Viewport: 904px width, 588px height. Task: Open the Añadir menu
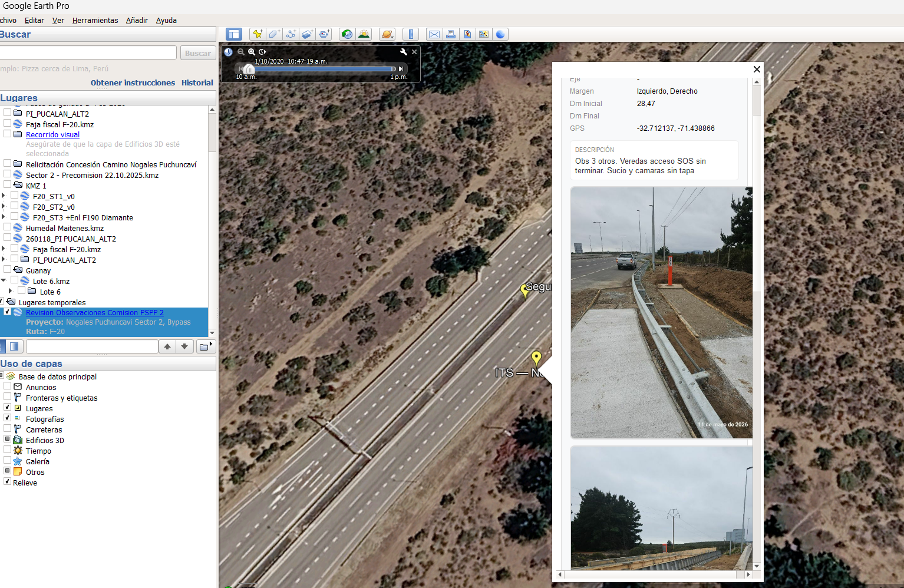[x=137, y=20]
